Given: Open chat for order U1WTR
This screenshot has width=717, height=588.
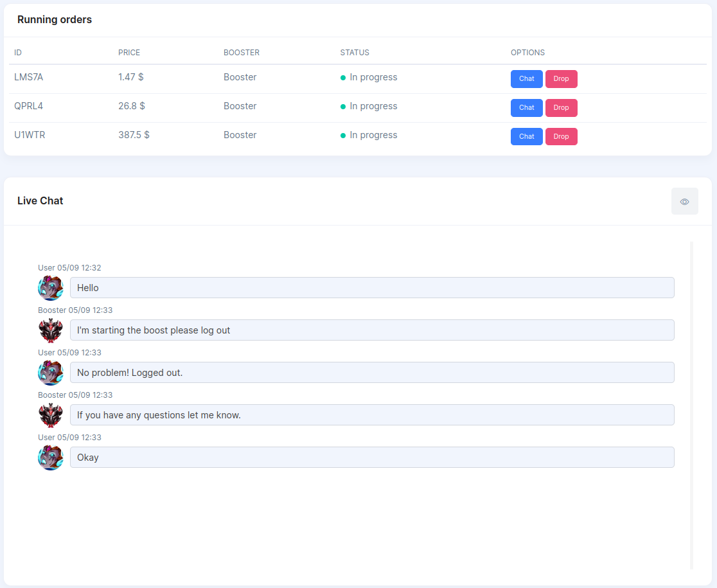Looking at the screenshot, I should point(526,137).
